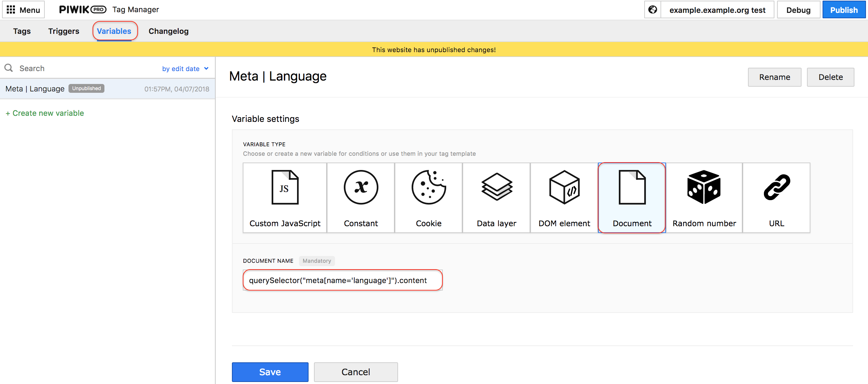Image resolution: width=868 pixels, height=384 pixels.
Task: Save the variable settings
Action: pos(270,372)
